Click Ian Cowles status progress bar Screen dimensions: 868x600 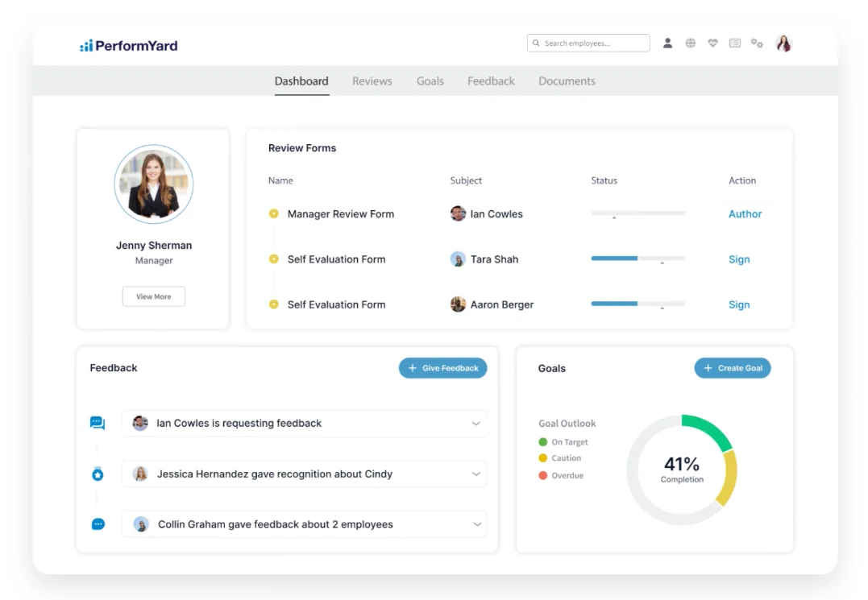pyautogui.click(x=638, y=213)
